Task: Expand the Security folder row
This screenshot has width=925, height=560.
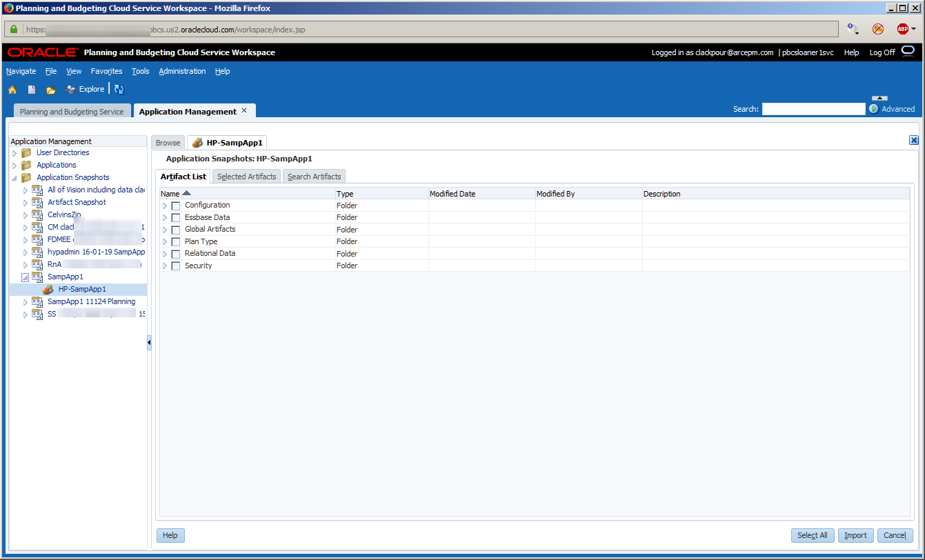Action: tap(165, 266)
